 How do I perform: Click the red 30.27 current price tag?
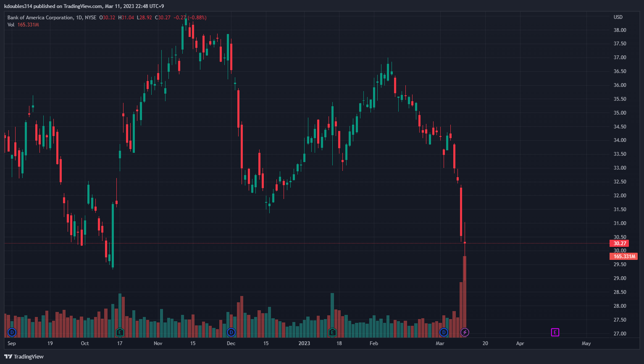[619, 244]
